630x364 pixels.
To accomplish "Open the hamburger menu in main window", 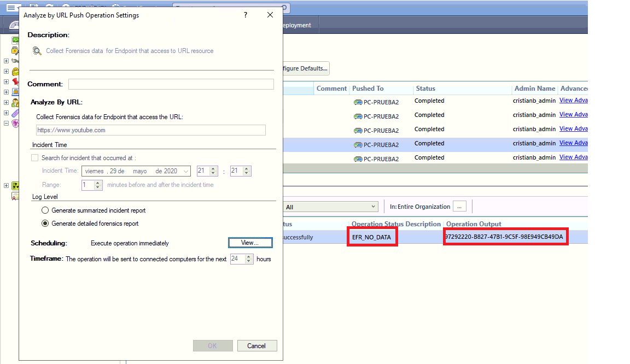I will (11, 7).
